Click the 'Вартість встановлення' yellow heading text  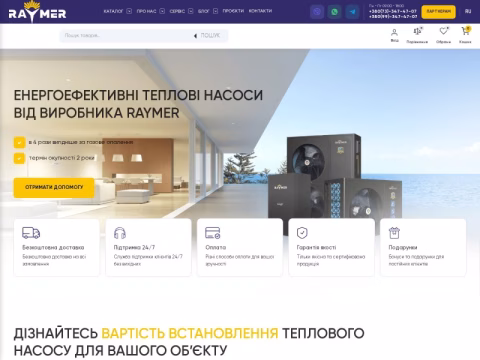tap(190, 333)
